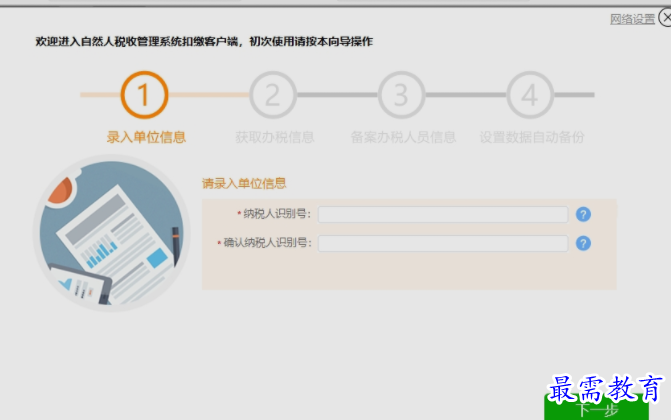
Task: Click the 备案办税人员信息 step label
Action: (403, 137)
